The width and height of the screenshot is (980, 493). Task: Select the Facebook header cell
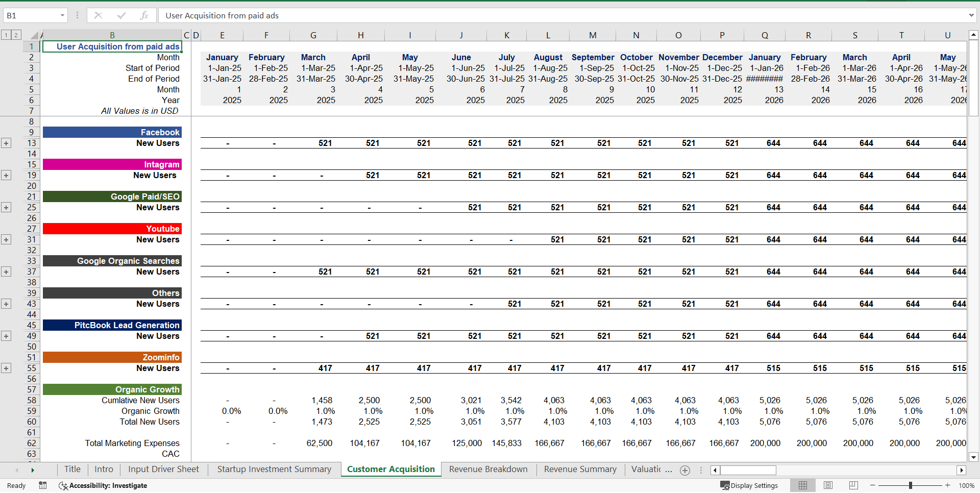(112, 132)
